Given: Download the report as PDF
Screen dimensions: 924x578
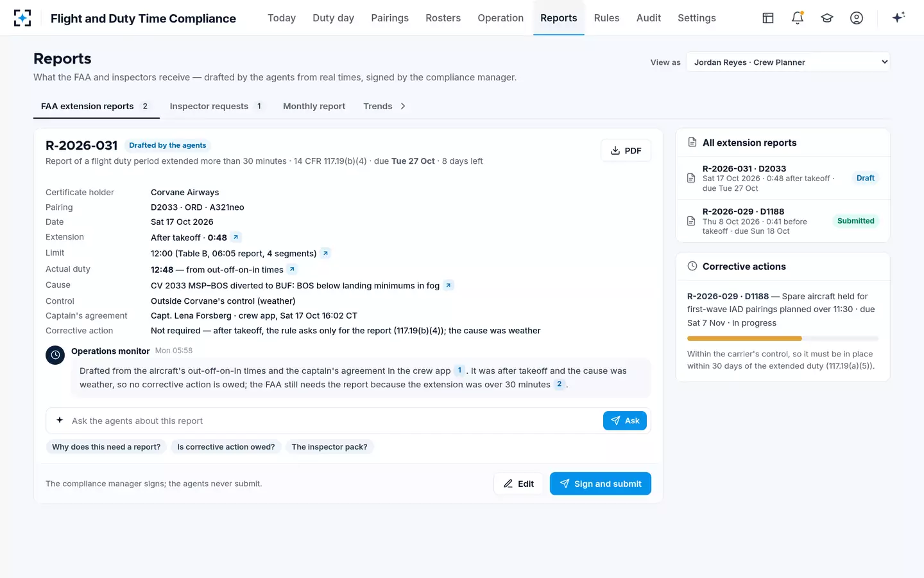Looking at the screenshot, I should 626,150.
